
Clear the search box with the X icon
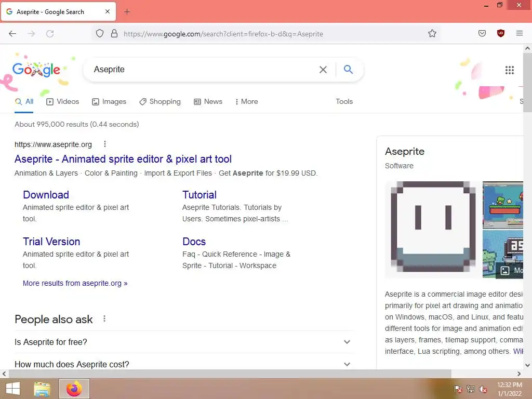pyautogui.click(x=323, y=70)
